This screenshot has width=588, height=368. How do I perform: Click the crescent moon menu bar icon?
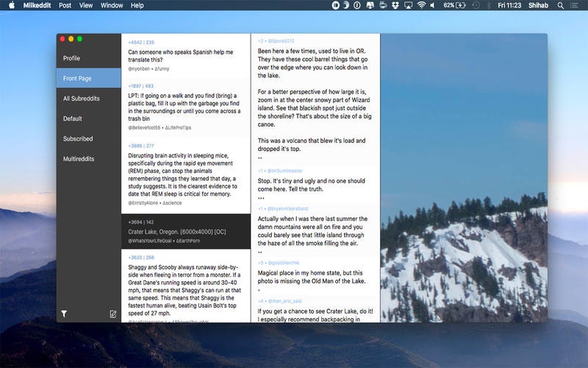tap(346, 5)
